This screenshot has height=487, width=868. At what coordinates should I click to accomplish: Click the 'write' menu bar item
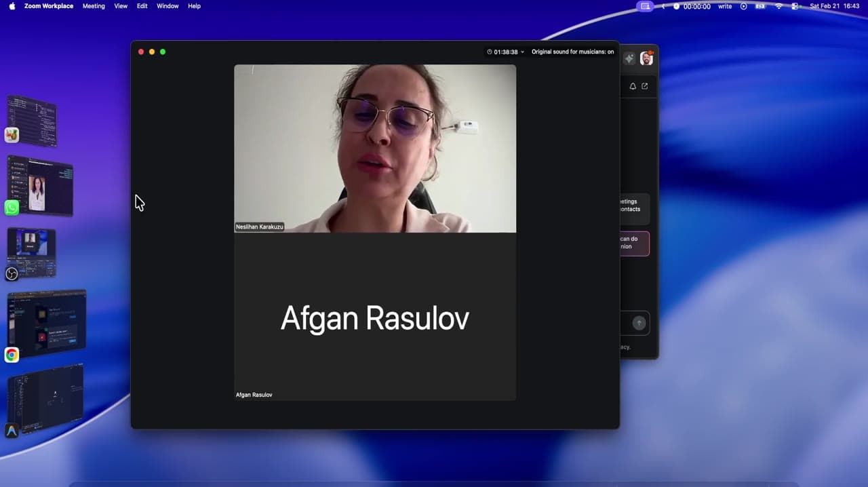[725, 6]
